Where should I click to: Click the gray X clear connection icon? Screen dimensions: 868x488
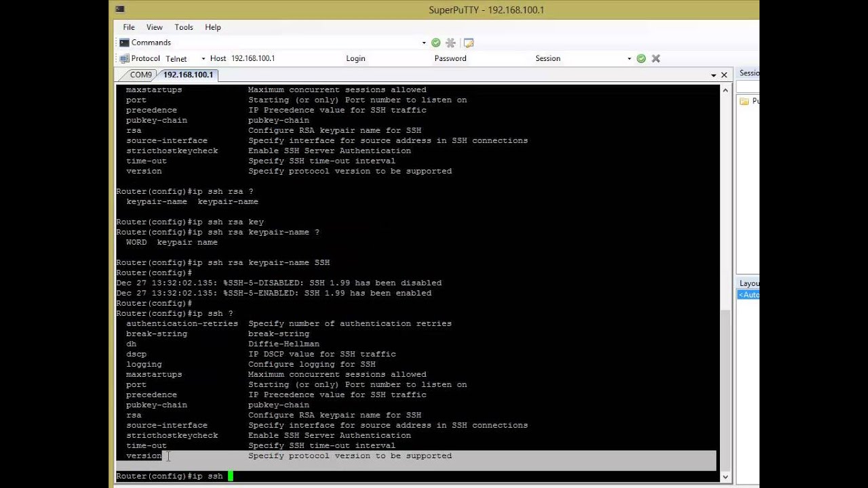(656, 58)
